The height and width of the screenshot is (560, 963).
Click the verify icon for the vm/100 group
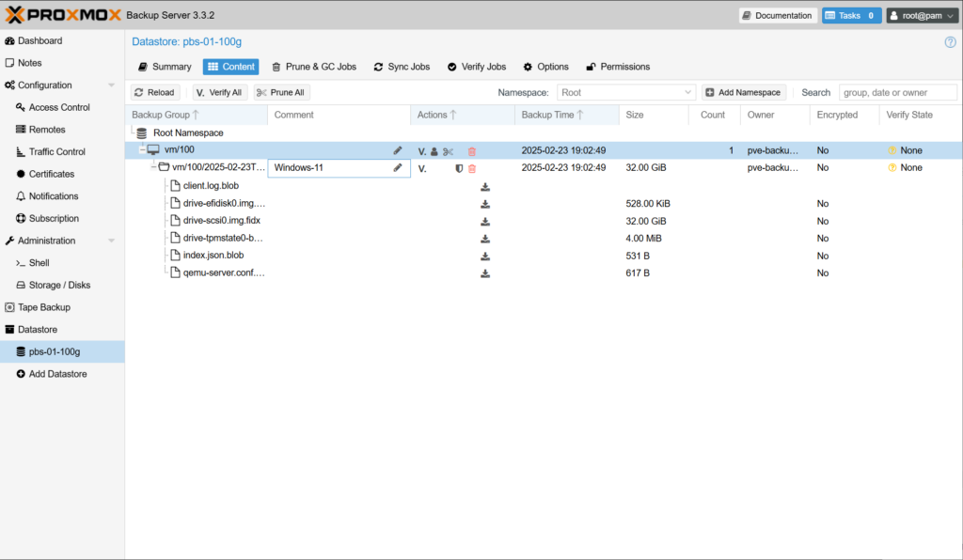pos(422,151)
